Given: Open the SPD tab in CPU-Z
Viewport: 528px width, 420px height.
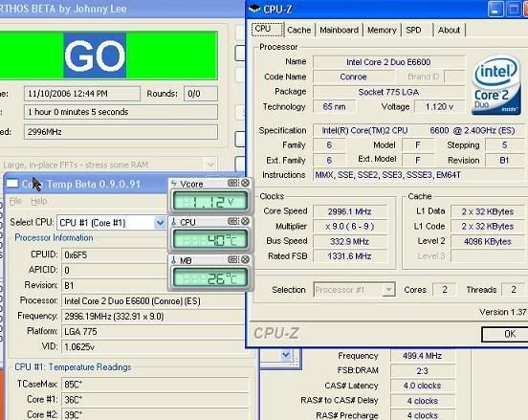Looking at the screenshot, I should coord(416,30).
